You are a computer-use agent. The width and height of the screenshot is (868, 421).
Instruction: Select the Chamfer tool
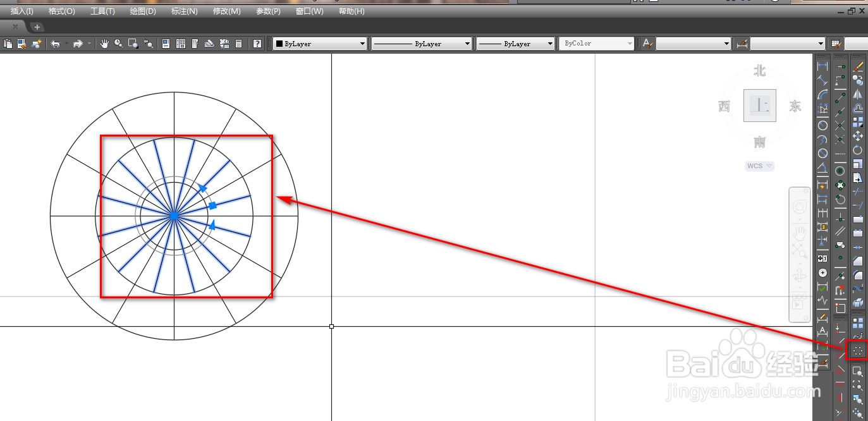tap(858, 260)
